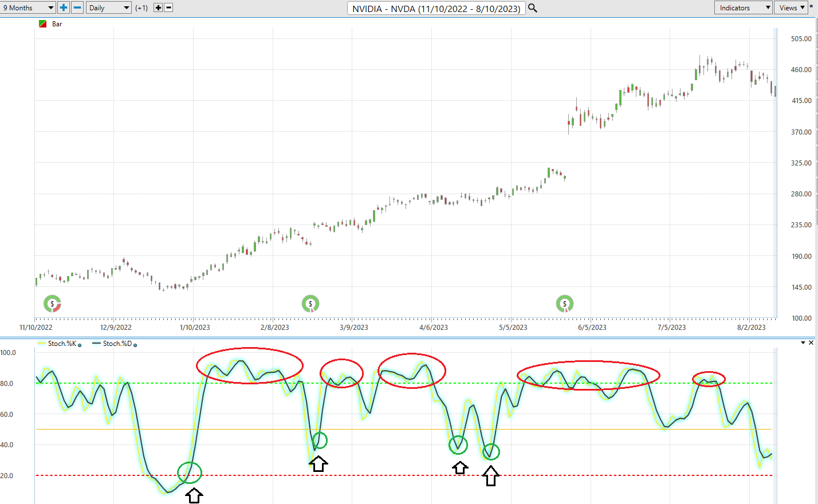This screenshot has height=504, width=818.
Task: Click the 3/9/2023 date axis label
Action: coord(354,328)
